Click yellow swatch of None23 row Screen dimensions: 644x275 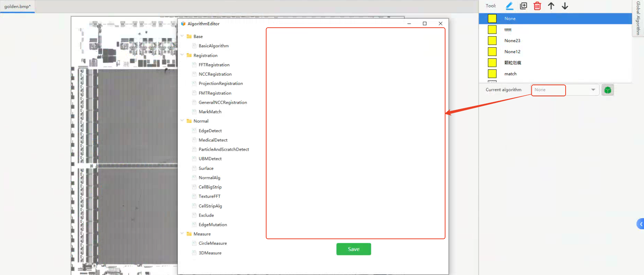492,41
